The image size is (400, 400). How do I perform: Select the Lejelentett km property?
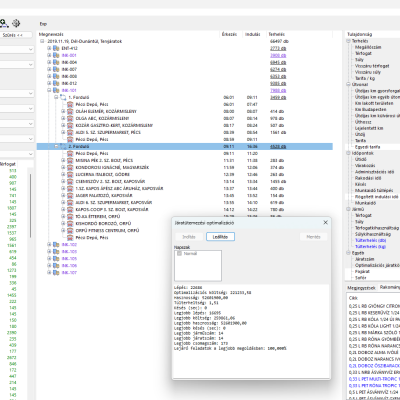369,128
